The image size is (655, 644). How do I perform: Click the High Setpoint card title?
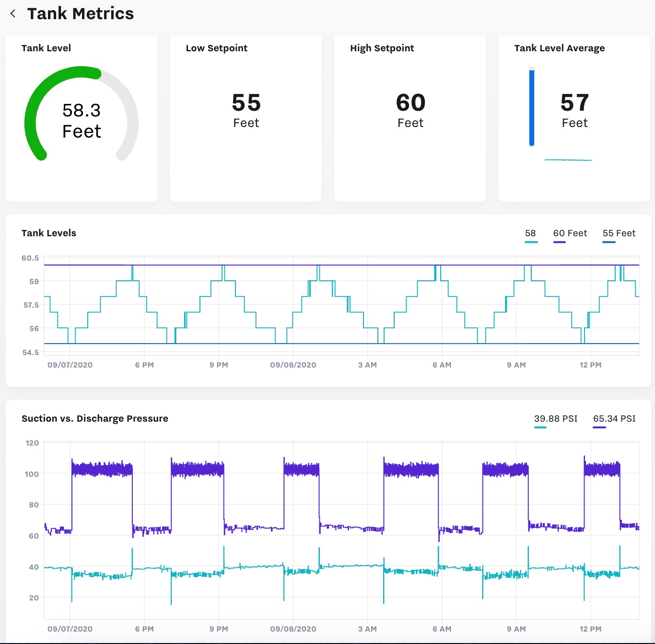pyautogui.click(x=382, y=48)
